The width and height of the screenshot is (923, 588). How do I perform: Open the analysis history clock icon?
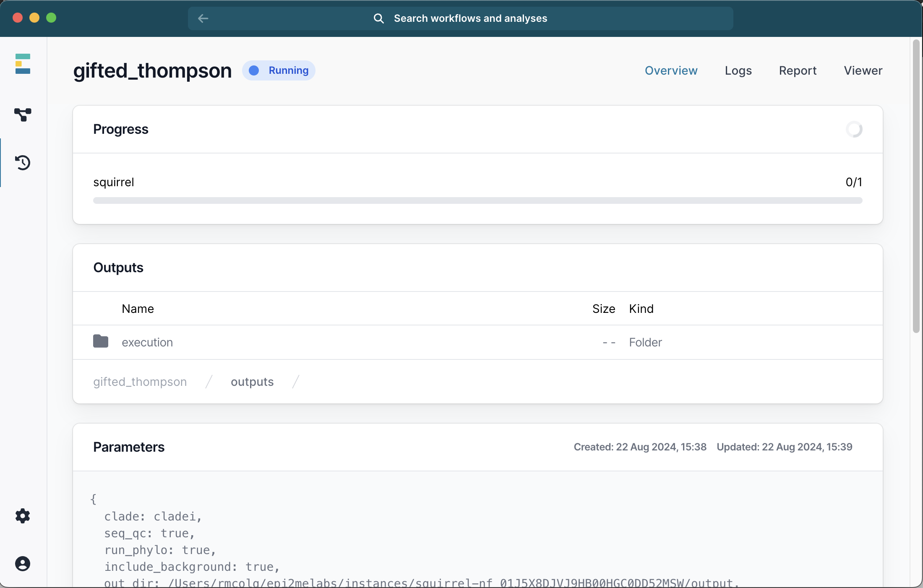[23, 162]
